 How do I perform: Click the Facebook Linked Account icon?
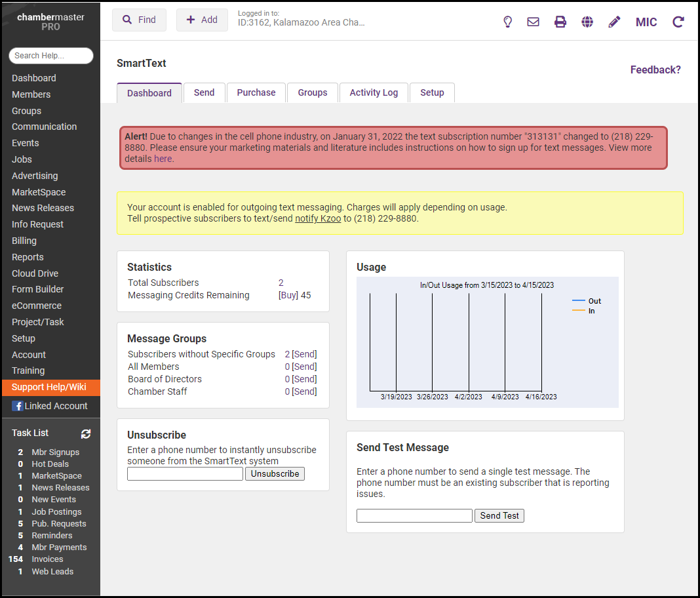(18, 406)
